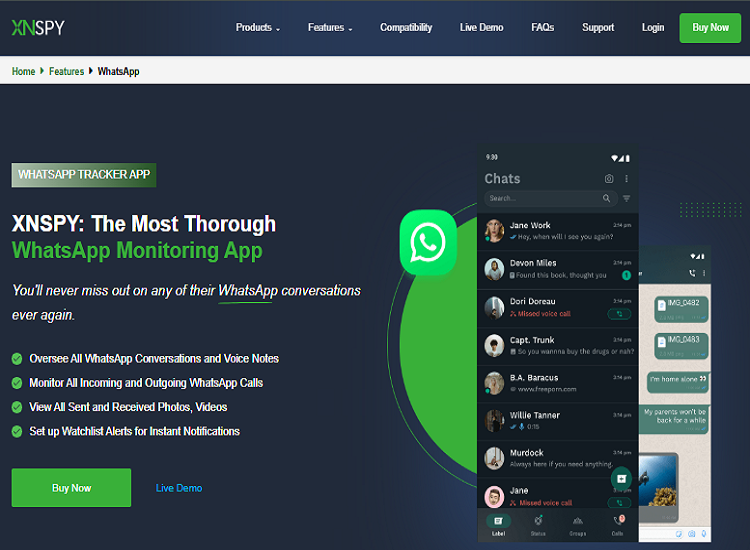Viewport: 750px width, 550px height.
Task: Click the checkmark beside View All Sent and Received Photos
Action: click(17, 407)
